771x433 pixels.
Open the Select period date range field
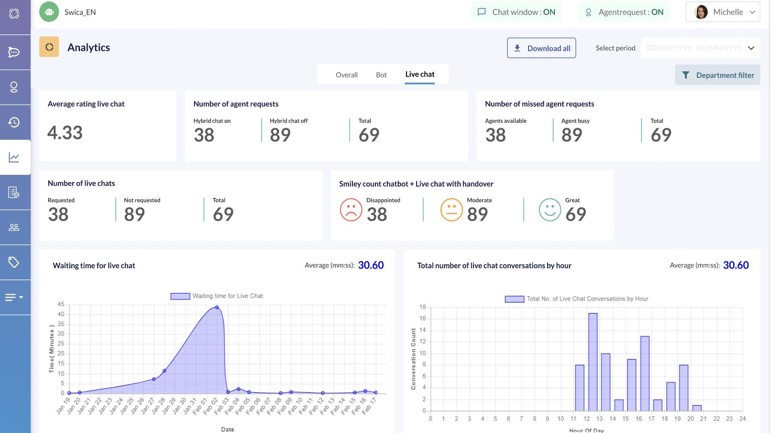coord(700,48)
